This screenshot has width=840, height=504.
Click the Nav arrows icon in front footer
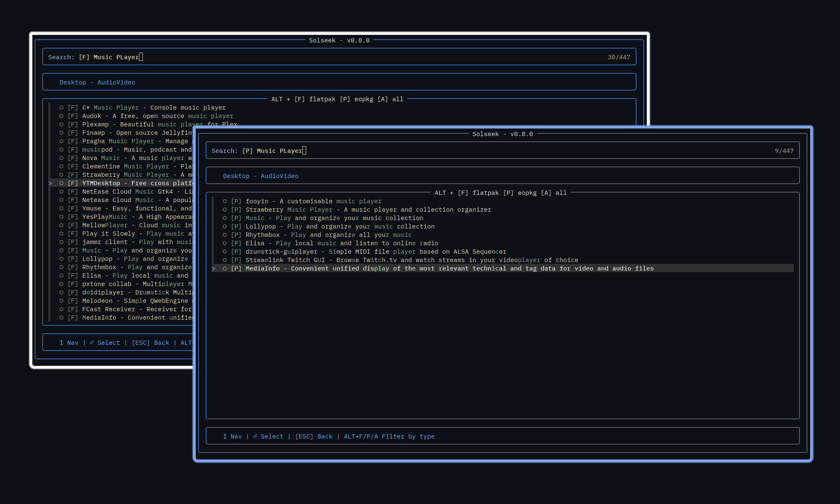tap(225, 436)
